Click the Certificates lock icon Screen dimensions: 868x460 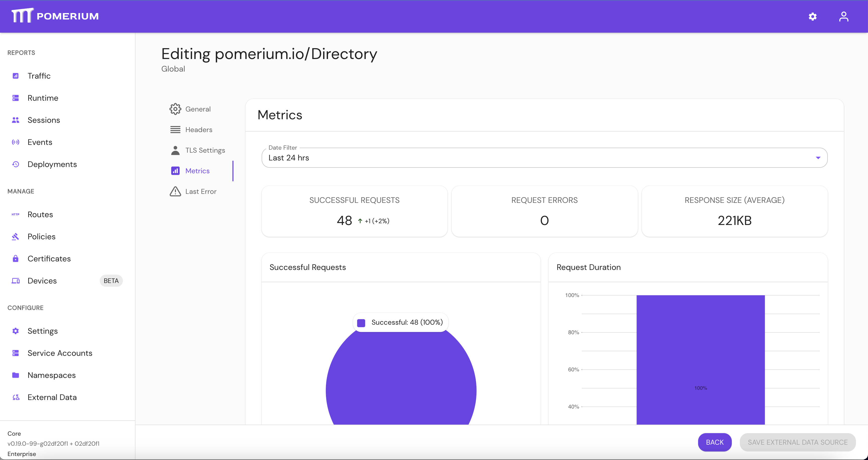tap(16, 259)
